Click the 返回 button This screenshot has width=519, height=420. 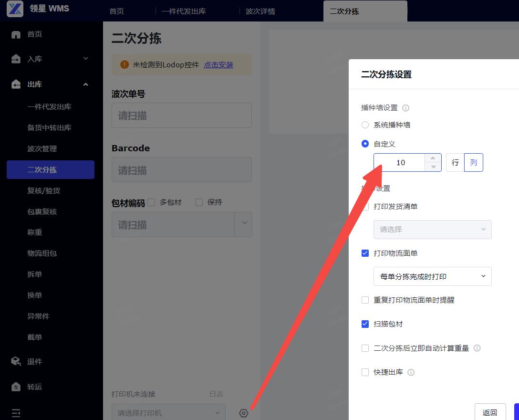pyautogui.click(x=490, y=412)
